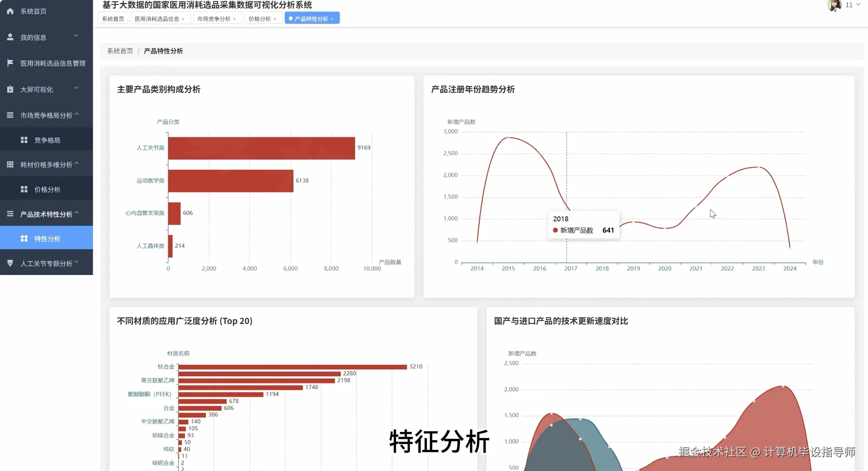
Task: Click the 国产与进口产品的技术更新速度对比 title
Action: (x=561, y=321)
